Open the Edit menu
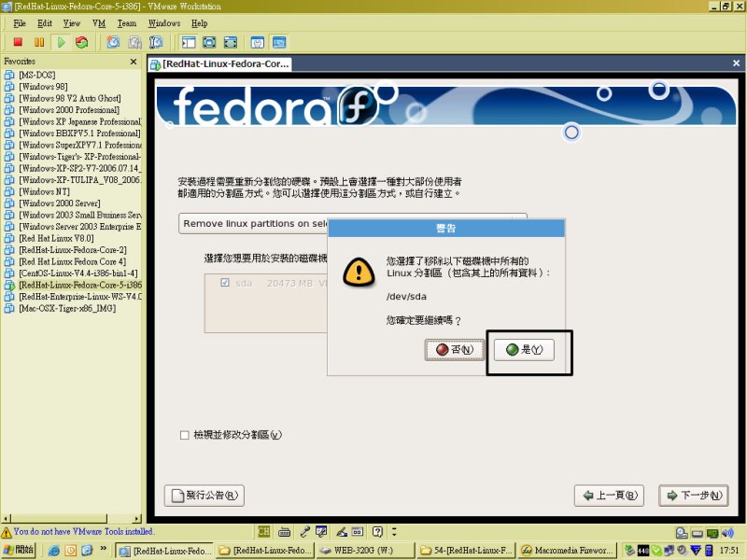747x560 pixels. [x=45, y=23]
